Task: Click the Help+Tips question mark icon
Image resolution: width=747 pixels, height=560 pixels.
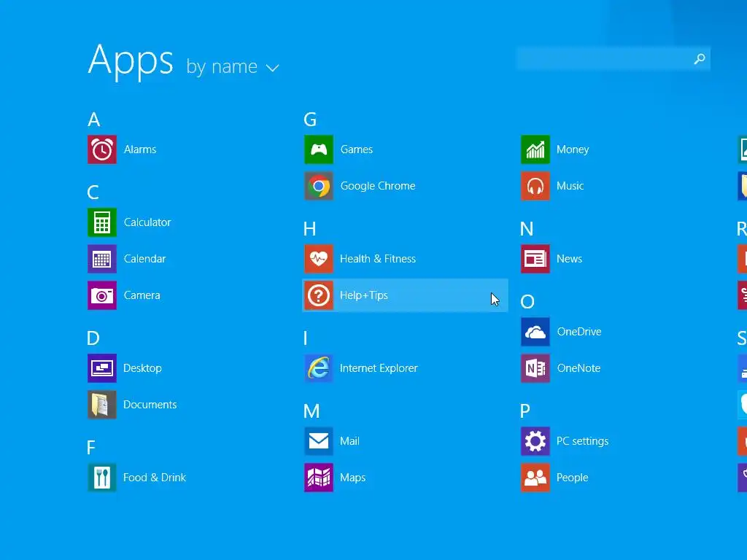Action: (319, 295)
